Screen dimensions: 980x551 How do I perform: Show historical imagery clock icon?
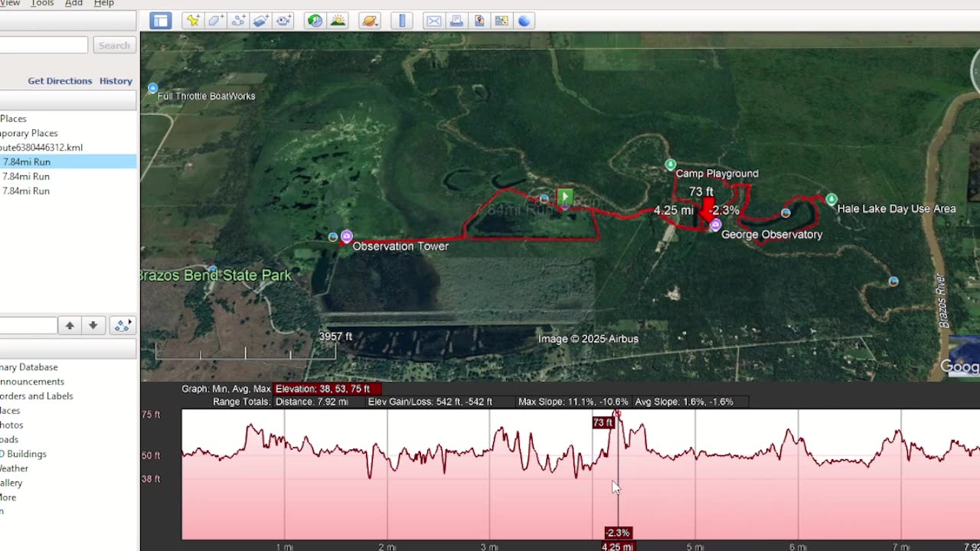tap(315, 21)
